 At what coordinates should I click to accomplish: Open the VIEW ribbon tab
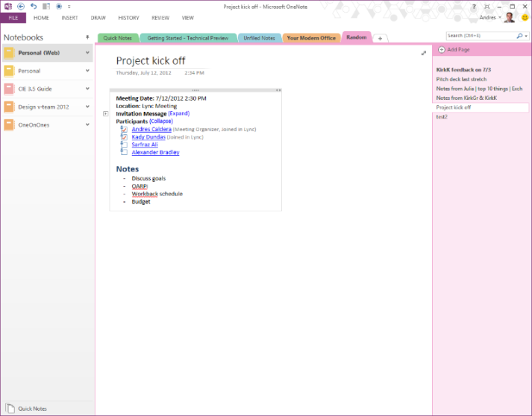click(x=187, y=18)
